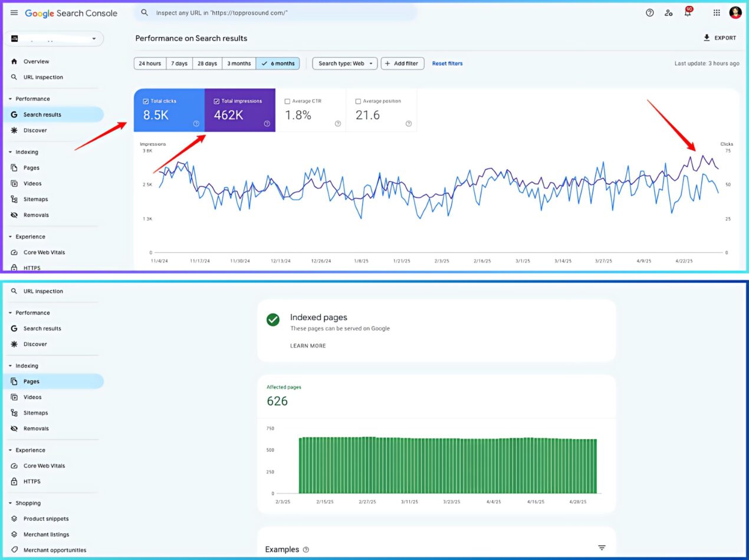Select Pages in the lower sidebar

tap(31, 381)
